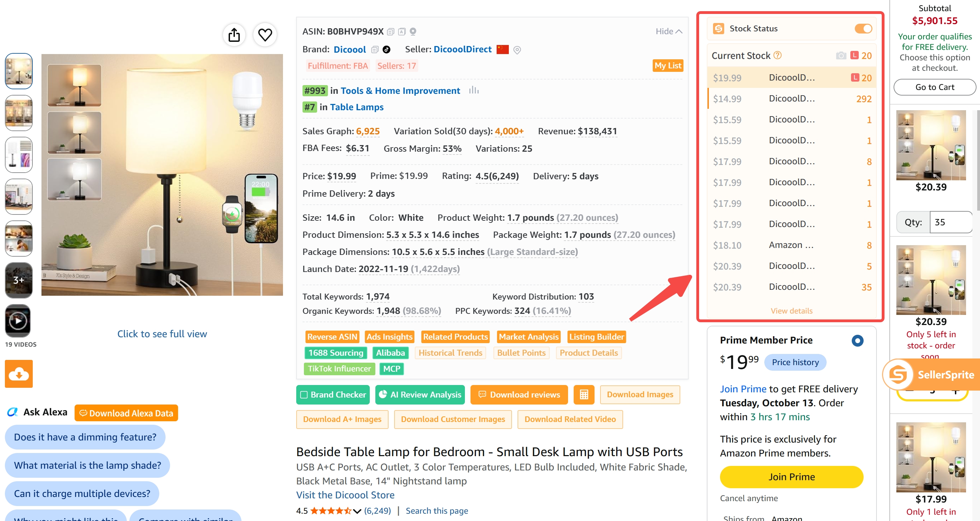Add to wishlist with heart icon

pos(265,35)
